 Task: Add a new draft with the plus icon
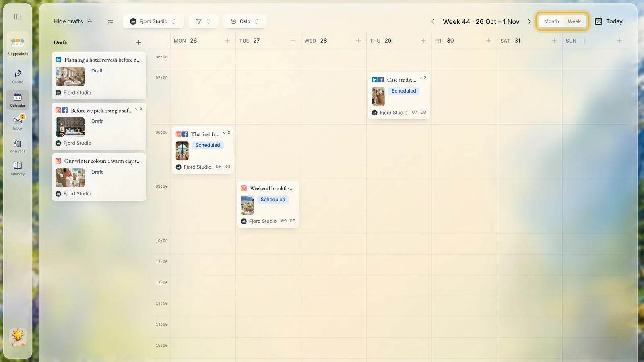(x=139, y=42)
